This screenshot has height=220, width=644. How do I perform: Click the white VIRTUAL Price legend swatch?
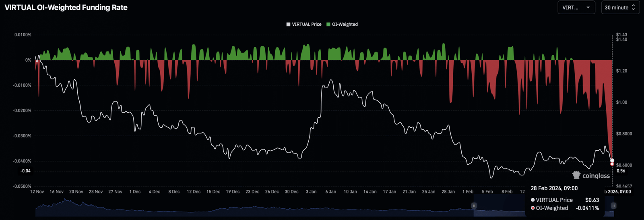pos(288,25)
